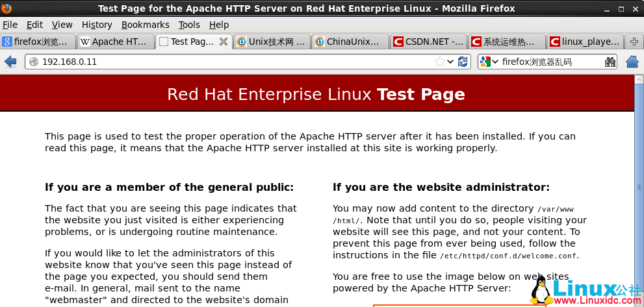Switch to the linux_playe tab

585,42
